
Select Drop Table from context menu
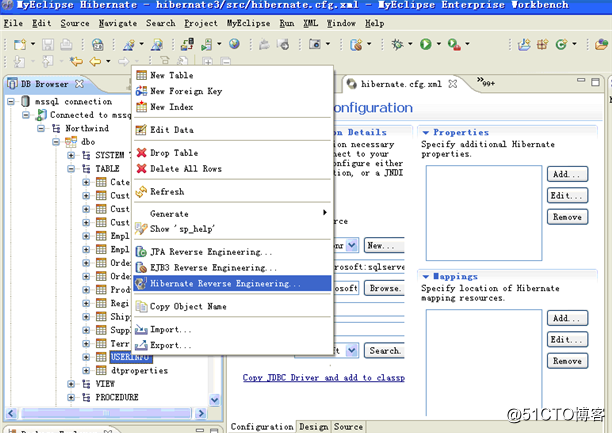[x=232, y=153]
